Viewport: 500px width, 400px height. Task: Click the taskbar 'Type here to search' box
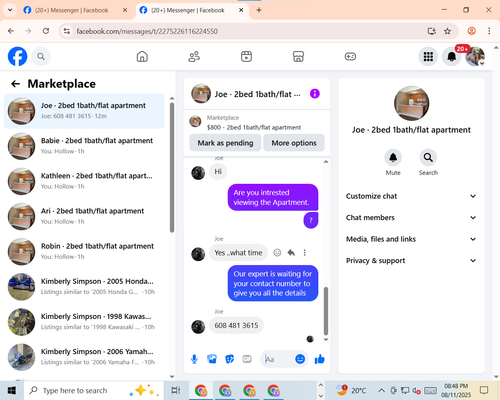point(93,390)
